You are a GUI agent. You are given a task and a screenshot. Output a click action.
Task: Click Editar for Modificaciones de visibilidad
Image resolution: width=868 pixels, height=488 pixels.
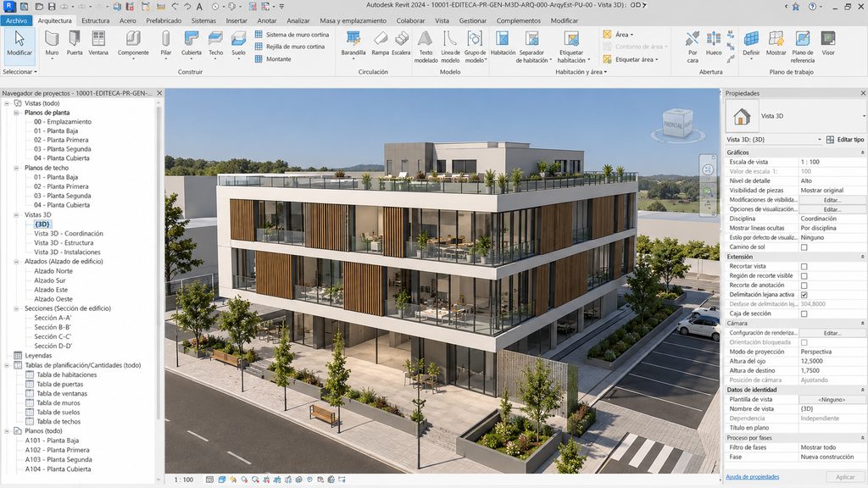tap(832, 200)
